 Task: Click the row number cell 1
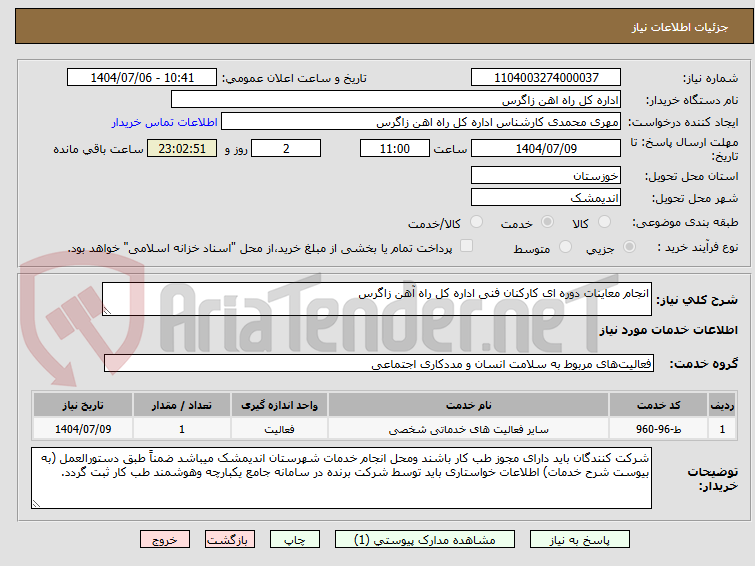[x=722, y=429]
